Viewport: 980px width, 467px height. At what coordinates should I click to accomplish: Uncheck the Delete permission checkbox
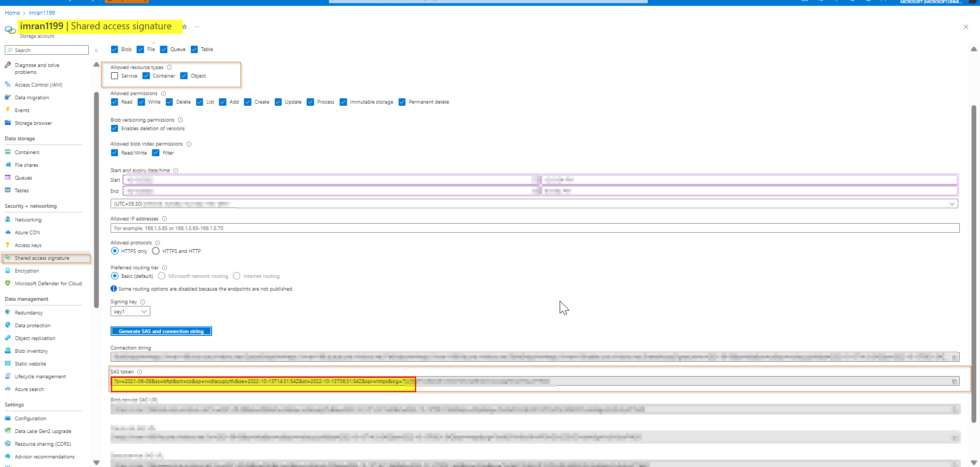click(169, 102)
